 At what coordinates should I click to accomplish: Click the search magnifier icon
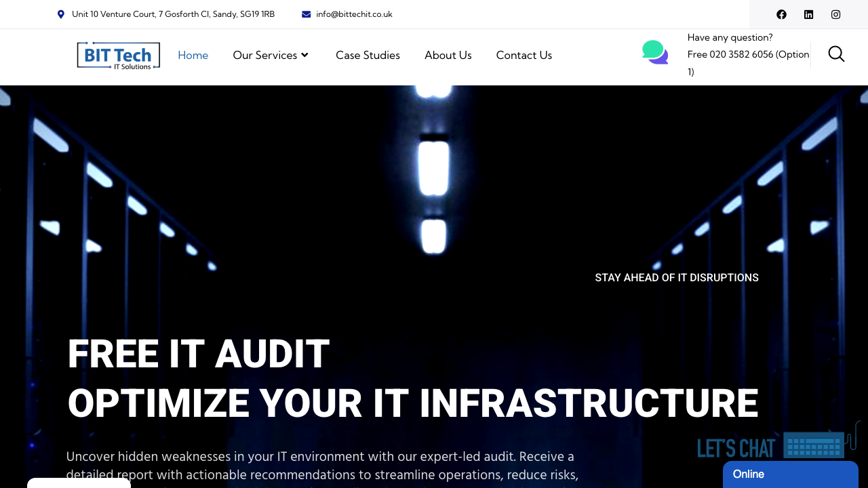click(836, 54)
